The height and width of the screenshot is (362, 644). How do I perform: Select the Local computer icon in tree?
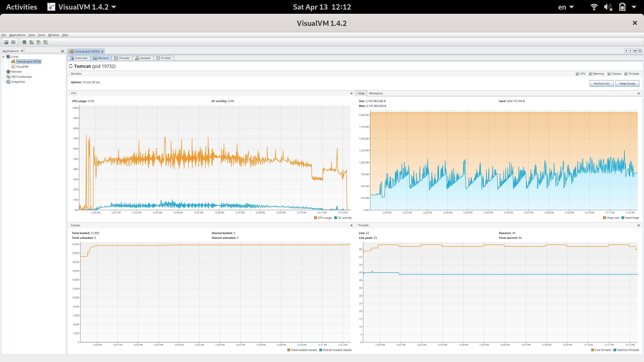[x=8, y=57]
